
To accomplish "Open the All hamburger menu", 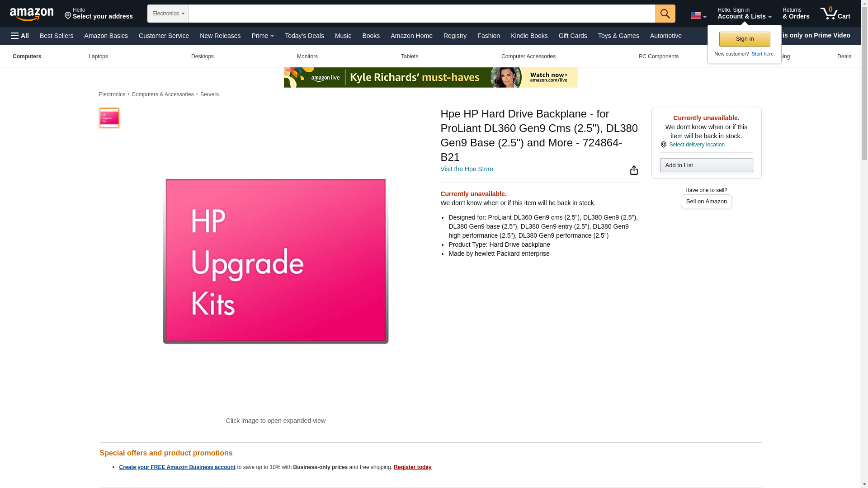I will [x=20, y=36].
